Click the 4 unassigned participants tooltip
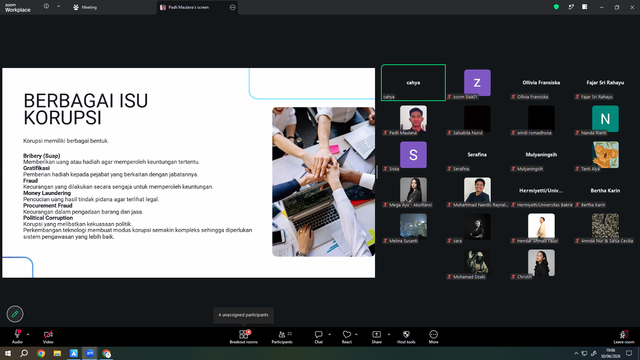 [x=243, y=315]
